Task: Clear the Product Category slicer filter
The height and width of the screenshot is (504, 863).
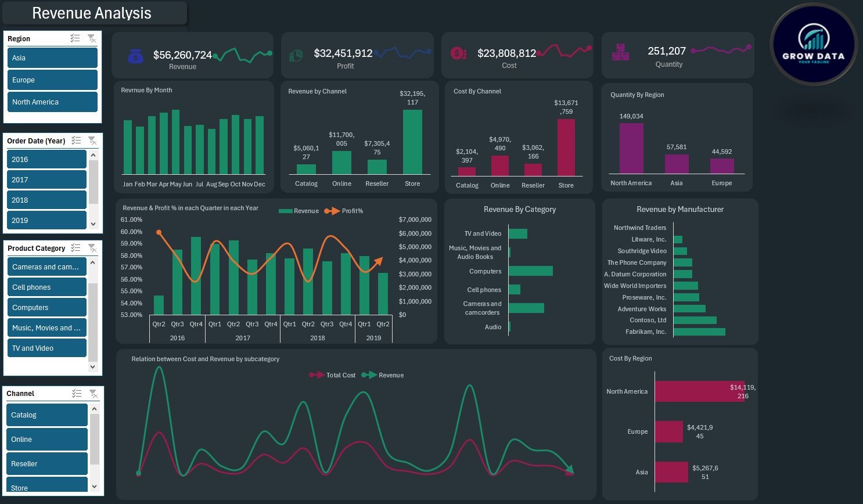Action: (92, 248)
